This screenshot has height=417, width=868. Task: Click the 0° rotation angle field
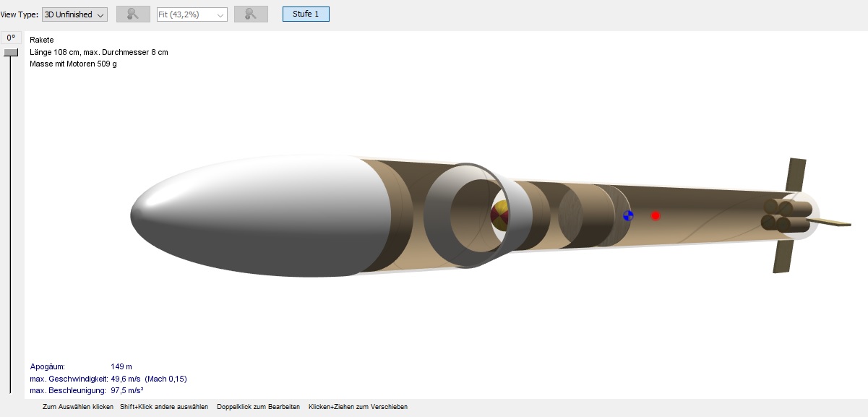(11, 38)
